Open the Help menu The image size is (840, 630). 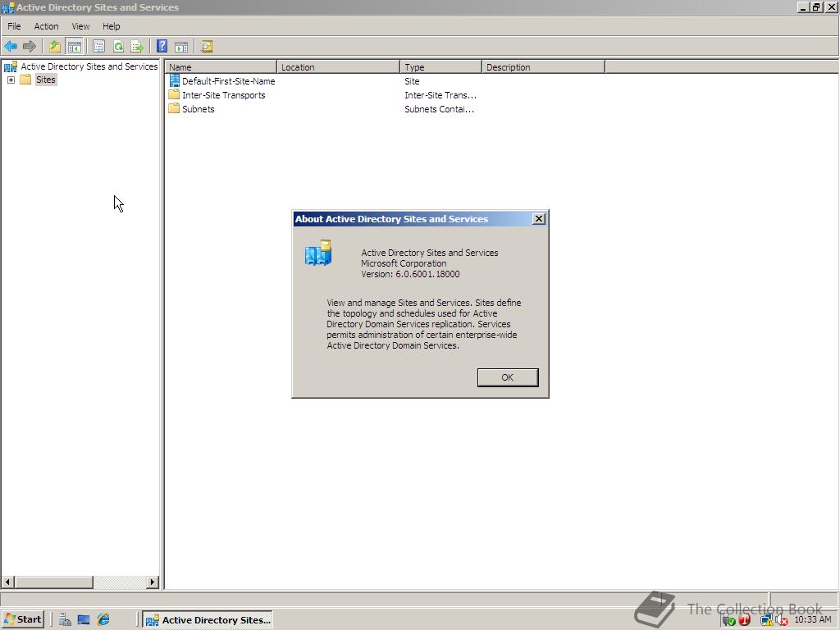pyautogui.click(x=112, y=26)
